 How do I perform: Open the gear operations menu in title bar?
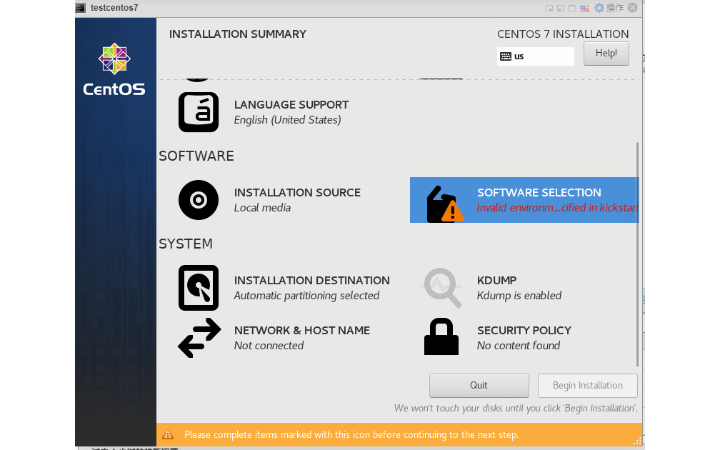pos(599,8)
